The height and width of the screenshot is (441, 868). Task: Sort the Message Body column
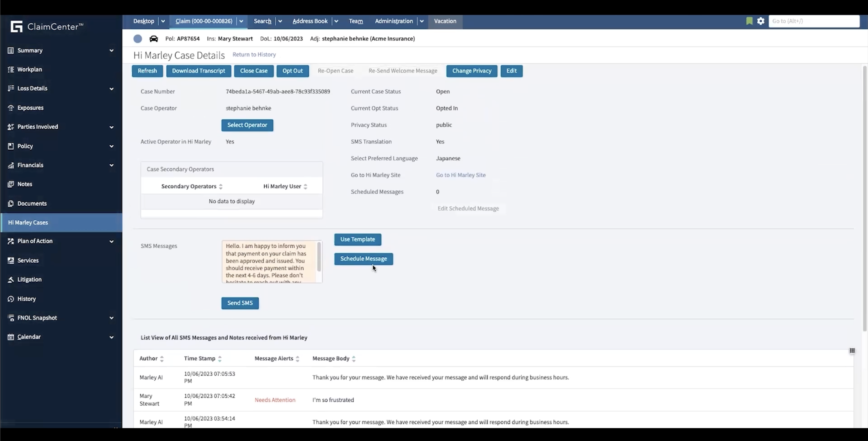pos(354,359)
